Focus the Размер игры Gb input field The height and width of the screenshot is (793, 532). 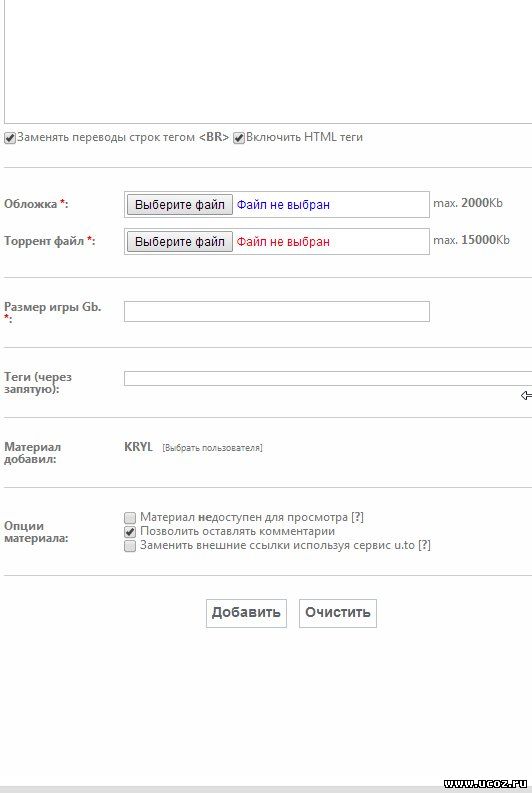(x=277, y=311)
